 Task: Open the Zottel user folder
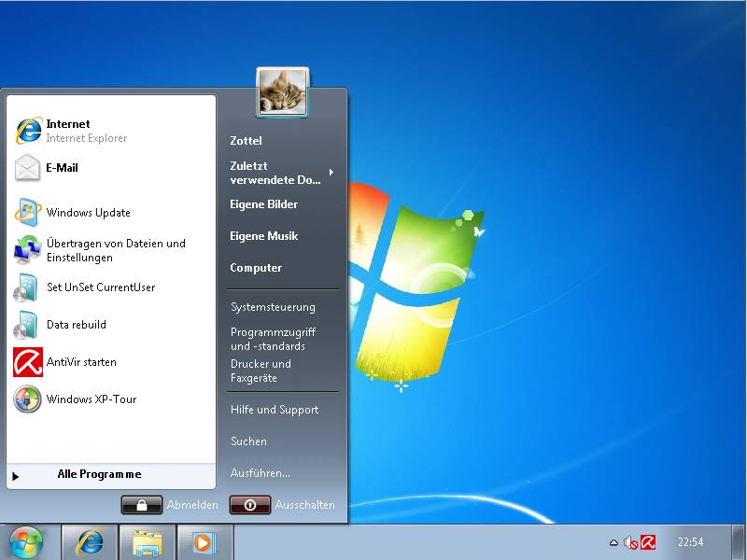246,141
